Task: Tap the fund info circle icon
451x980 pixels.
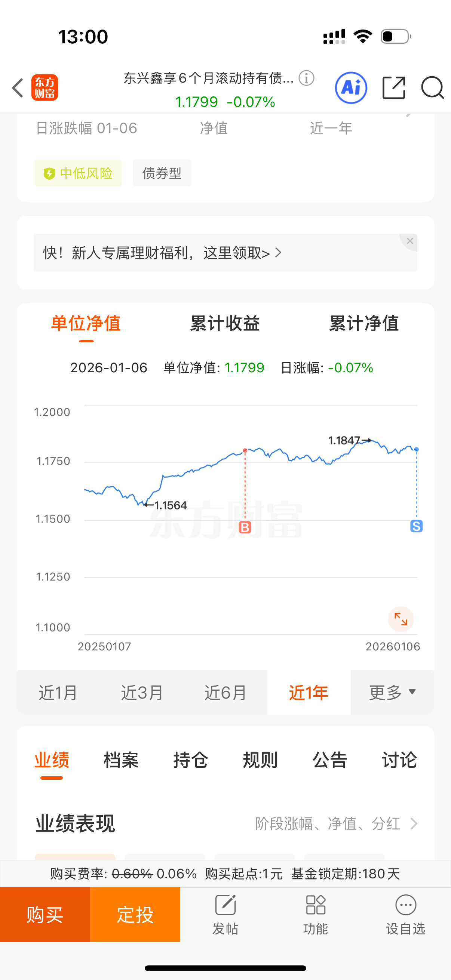Action: pyautogui.click(x=306, y=78)
